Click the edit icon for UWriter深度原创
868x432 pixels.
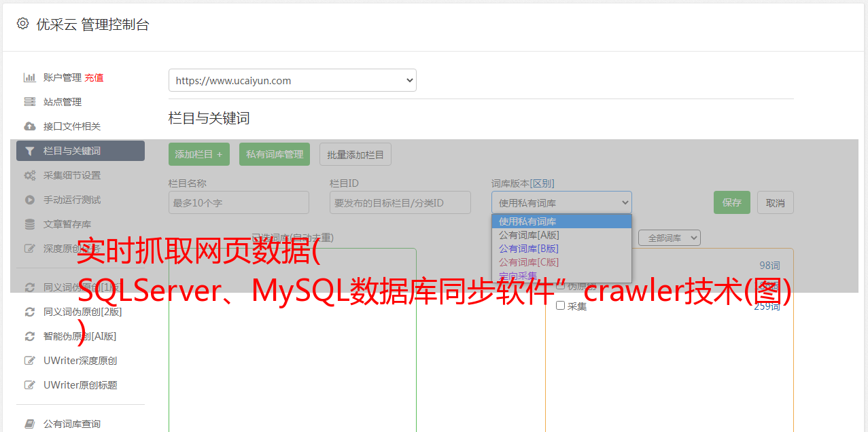[29, 361]
